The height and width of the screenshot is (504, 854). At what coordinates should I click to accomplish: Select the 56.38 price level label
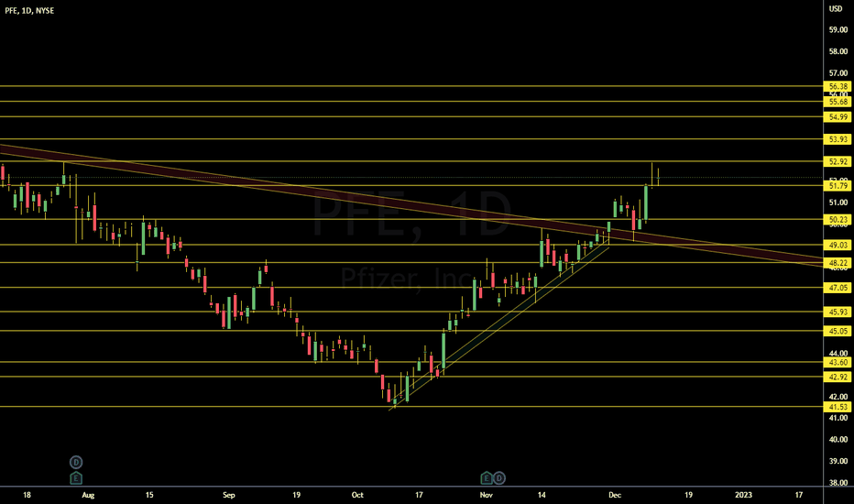(x=838, y=87)
